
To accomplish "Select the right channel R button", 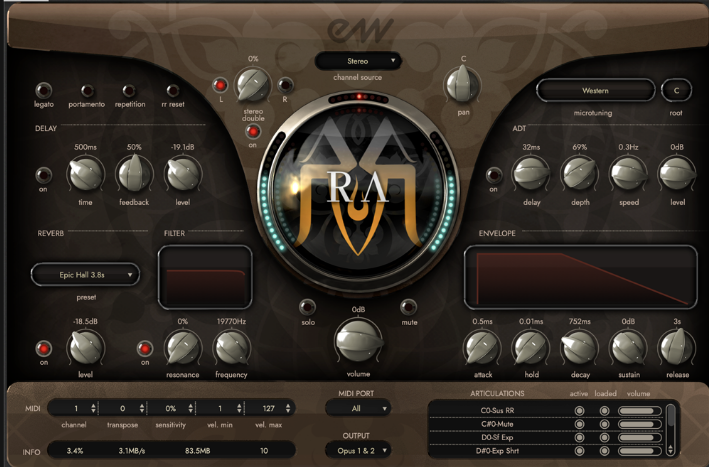I will click(285, 85).
